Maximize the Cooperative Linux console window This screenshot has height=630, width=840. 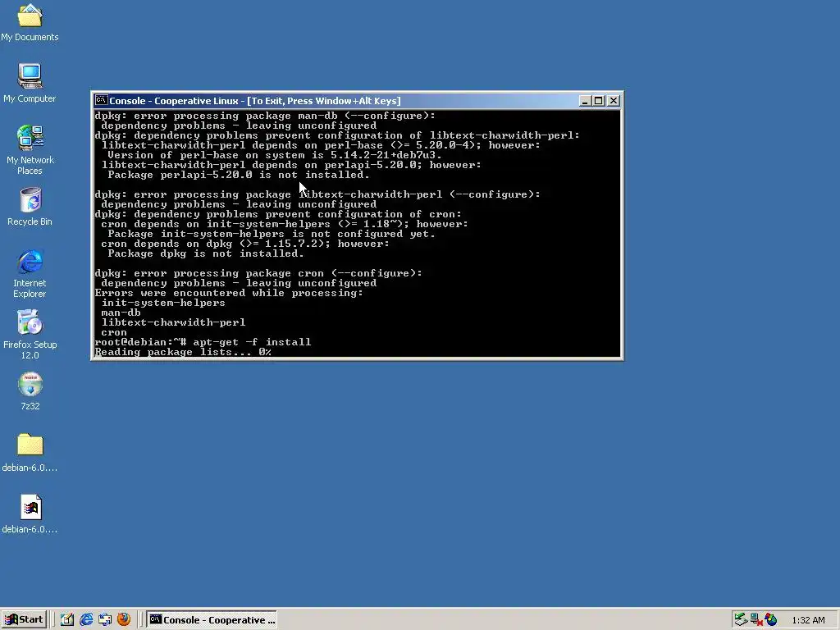click(598, 101)
